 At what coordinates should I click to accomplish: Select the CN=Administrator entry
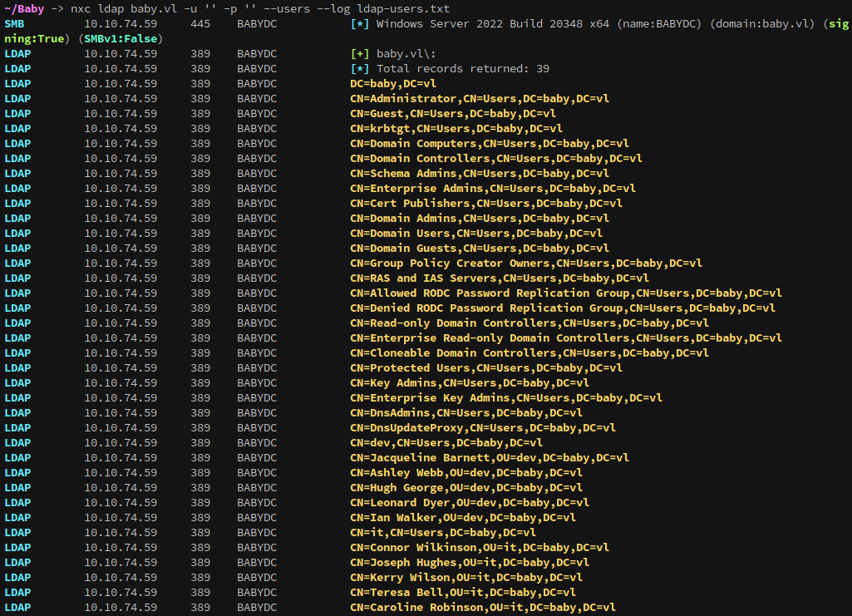coord(480,99)
